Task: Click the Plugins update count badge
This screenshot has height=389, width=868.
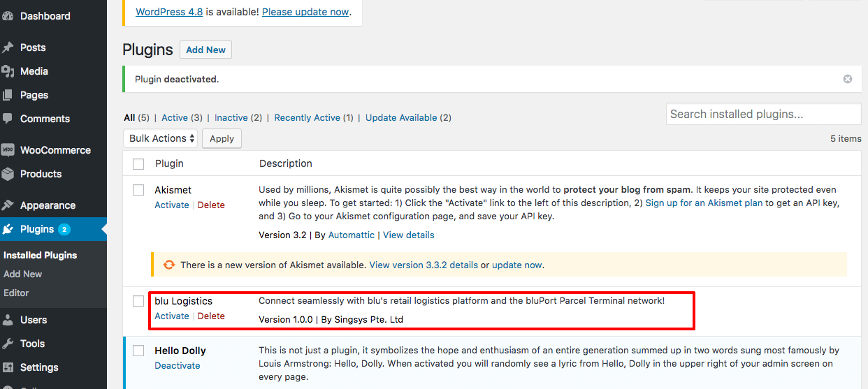Action: (x=64, y=229)
